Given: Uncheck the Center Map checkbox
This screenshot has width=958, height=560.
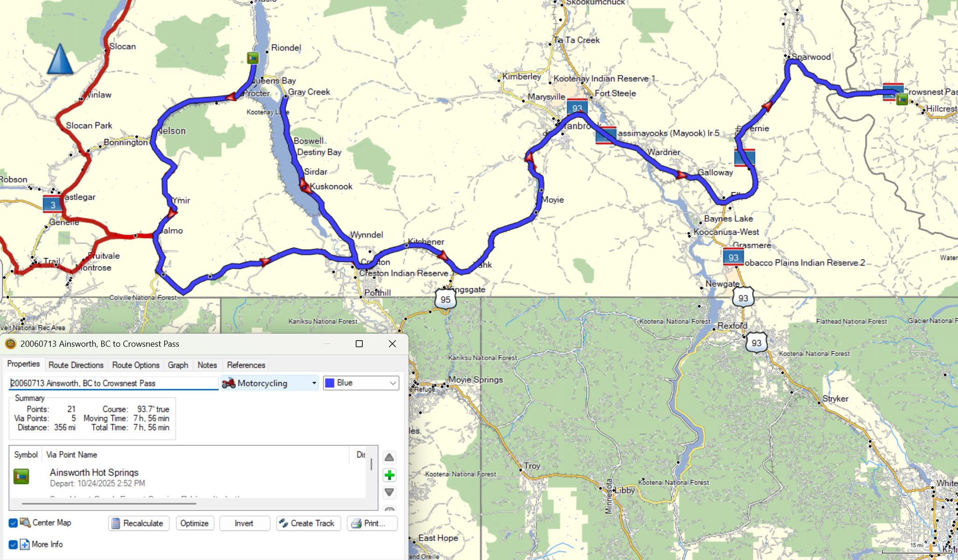Looking at the screenshot, I should pyautogui.click(x=13, y=523).
